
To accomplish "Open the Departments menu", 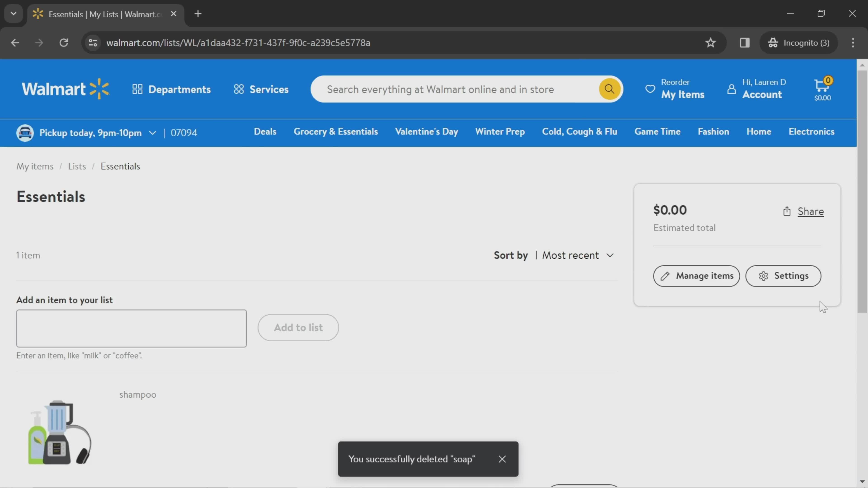I will pyautogui.click(x=171, y=89).
